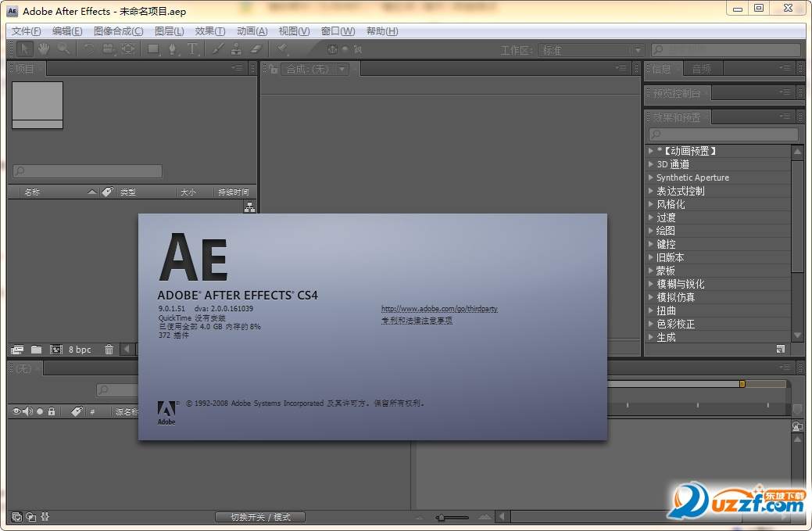Expand the 3D 通道 effects category
Screen dimensions: 812x531
651,163
